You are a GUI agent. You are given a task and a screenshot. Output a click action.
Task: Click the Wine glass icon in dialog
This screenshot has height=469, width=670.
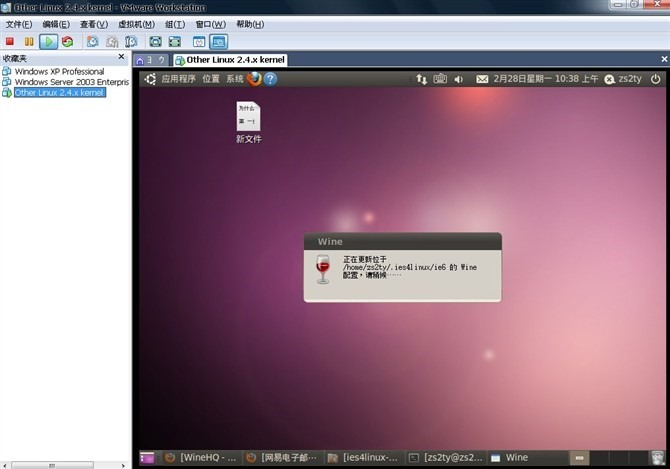click(323, 269)
